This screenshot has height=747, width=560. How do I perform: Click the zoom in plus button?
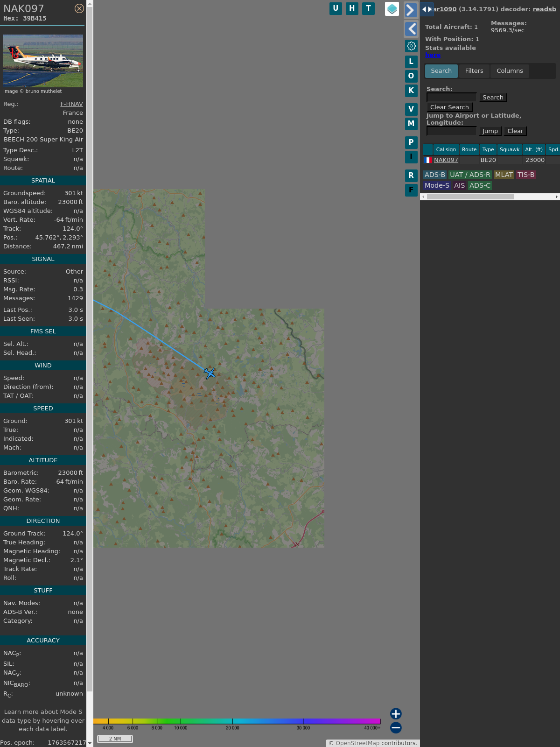tap(396, 713)
